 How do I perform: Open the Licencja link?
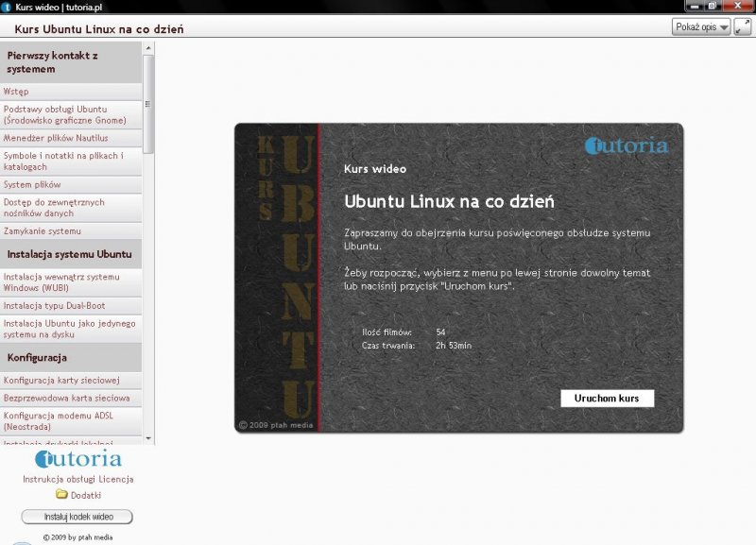116,480
